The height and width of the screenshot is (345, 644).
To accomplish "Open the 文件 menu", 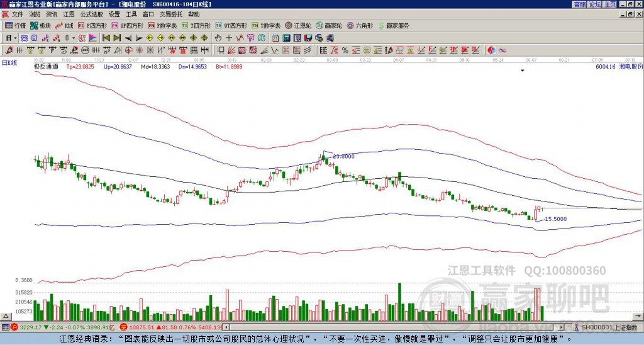I will [x=18, y=14].
